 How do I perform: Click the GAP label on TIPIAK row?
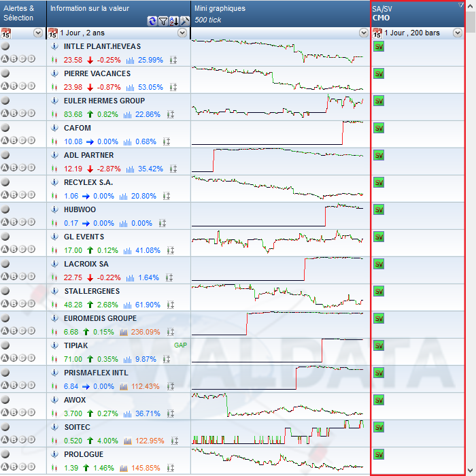click(x=180, y=345)
